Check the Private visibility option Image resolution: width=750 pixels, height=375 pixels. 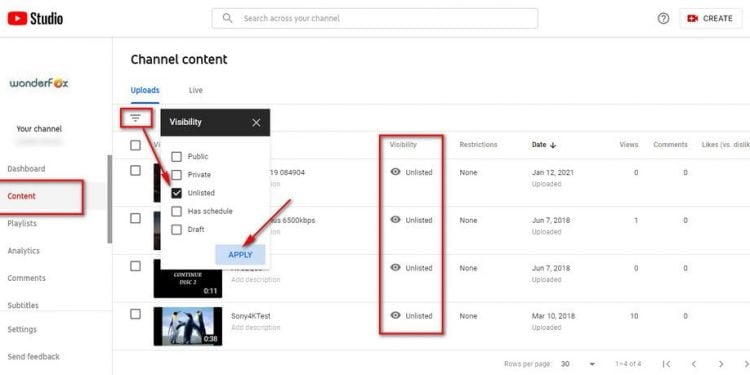coord(176,175)
